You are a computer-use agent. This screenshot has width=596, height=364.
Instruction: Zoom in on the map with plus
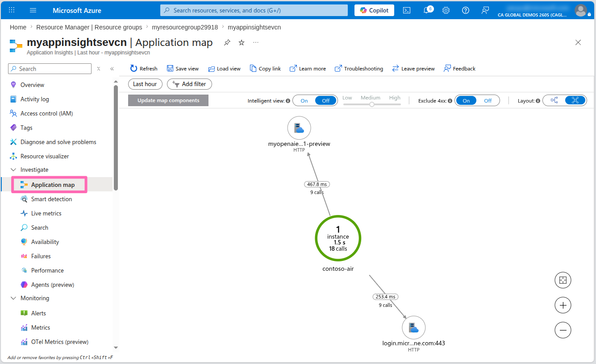563,305
